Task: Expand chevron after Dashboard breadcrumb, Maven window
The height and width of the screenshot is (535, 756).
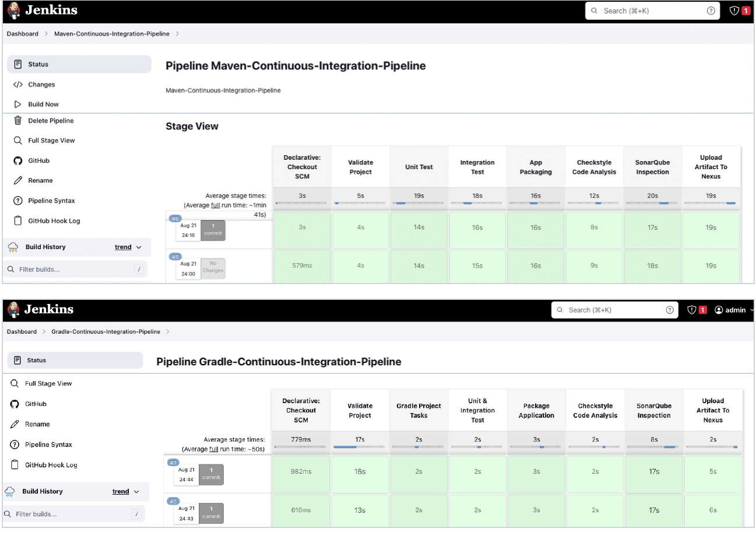Action: [x=46, y=34]
